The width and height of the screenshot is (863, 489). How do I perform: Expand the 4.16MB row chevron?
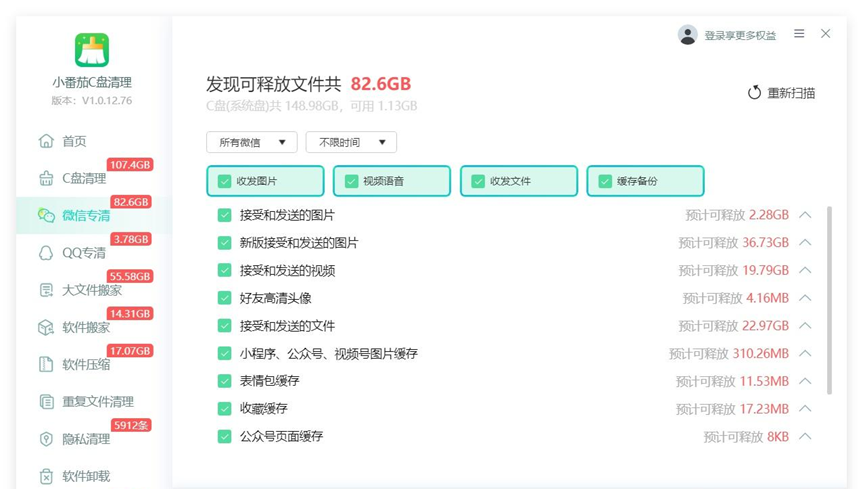coord(805,298)
